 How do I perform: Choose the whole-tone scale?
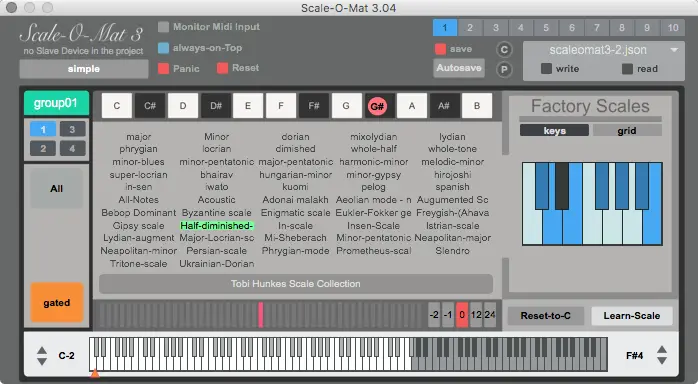452,149
